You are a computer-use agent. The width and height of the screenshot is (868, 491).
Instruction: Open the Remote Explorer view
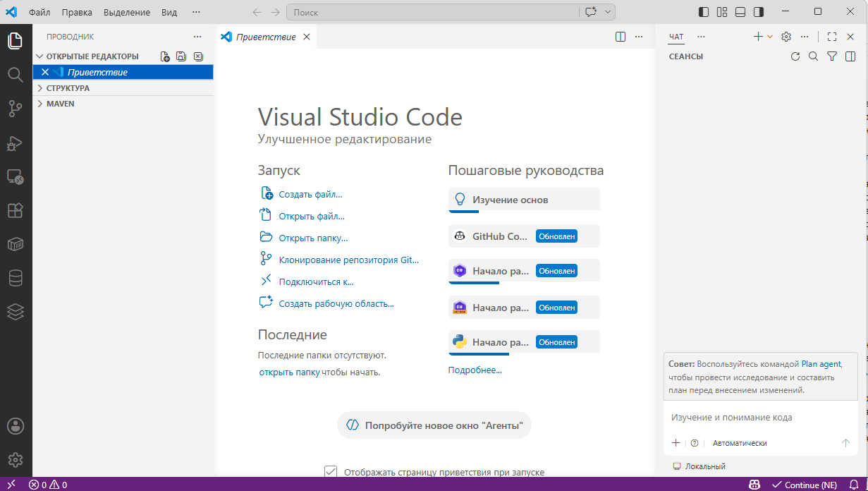[16, 176]
